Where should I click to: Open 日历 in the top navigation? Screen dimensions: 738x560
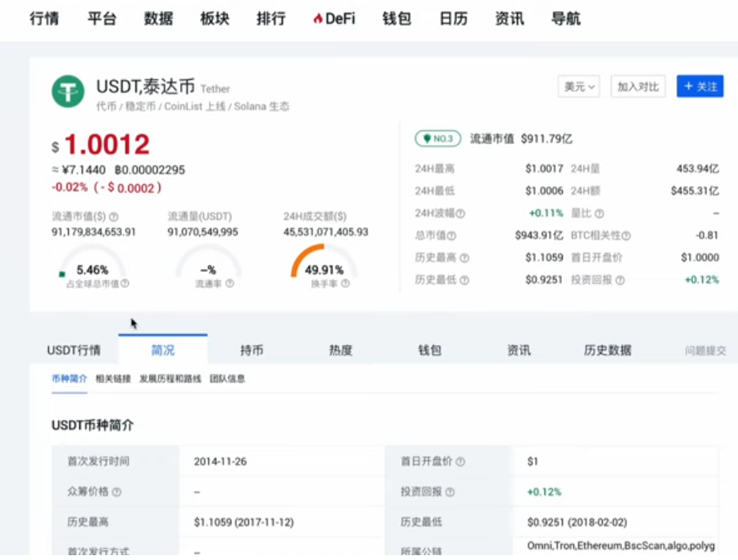[453, 19]
